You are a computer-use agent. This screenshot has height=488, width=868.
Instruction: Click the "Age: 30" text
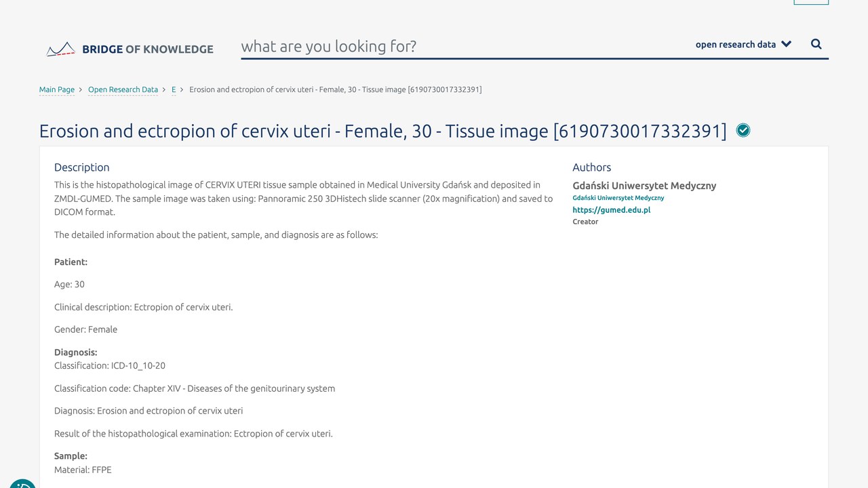point(69,285)
